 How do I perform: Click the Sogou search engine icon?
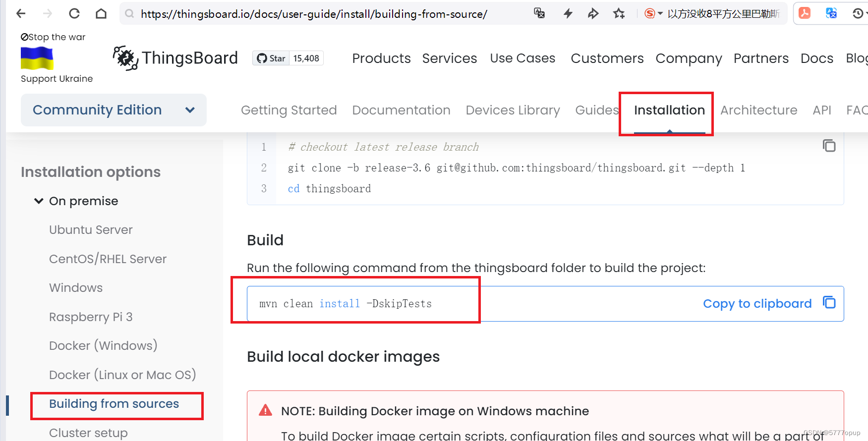pyautogui.click(x=649, y=13)
